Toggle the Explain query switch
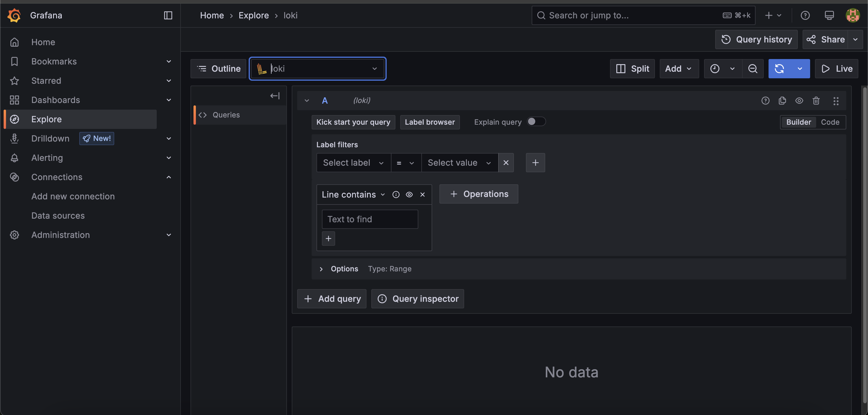 point(536,121)
